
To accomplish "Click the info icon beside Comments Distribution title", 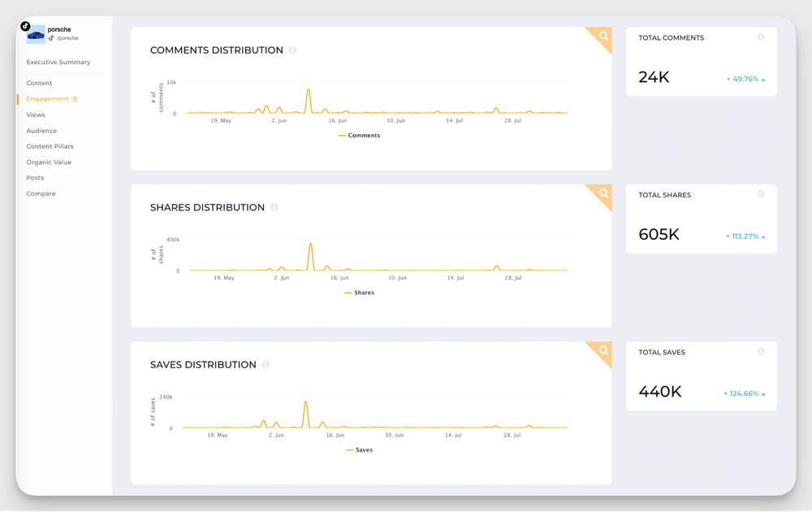I will [x=293, y=50].
